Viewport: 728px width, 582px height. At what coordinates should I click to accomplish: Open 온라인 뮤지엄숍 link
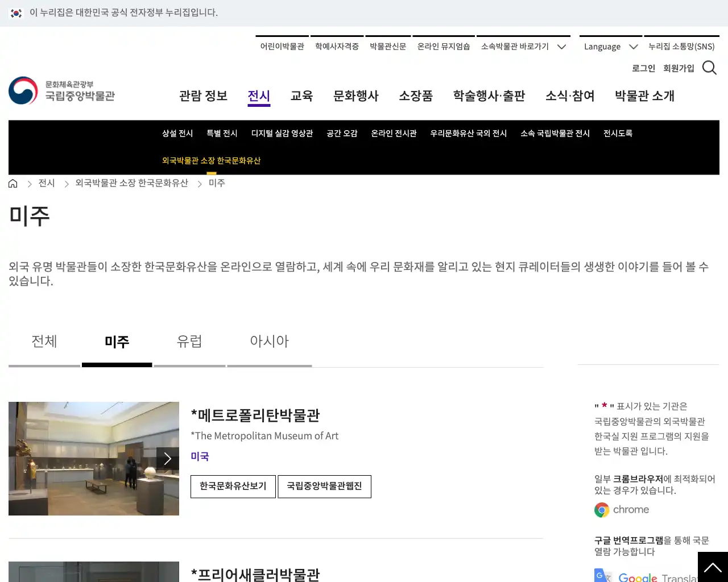click(x=444, y=47)
